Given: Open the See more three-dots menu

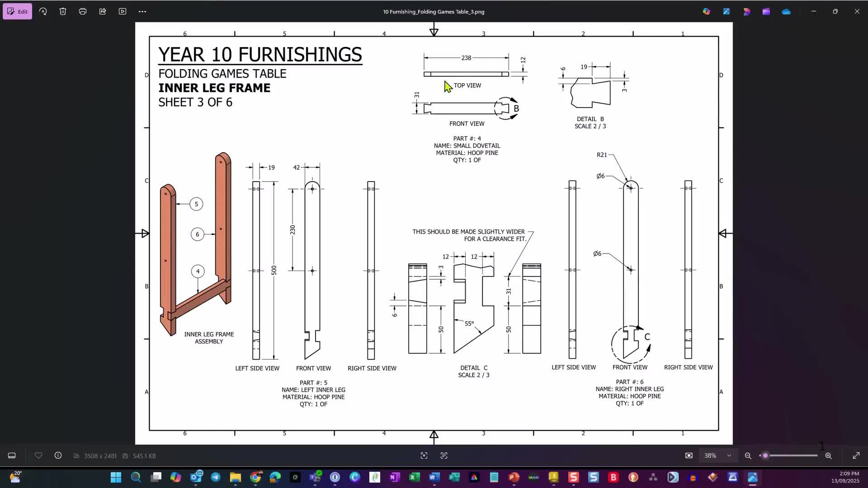Looking at the screenshot, I should pyautogui.click(x=142, y=11).
